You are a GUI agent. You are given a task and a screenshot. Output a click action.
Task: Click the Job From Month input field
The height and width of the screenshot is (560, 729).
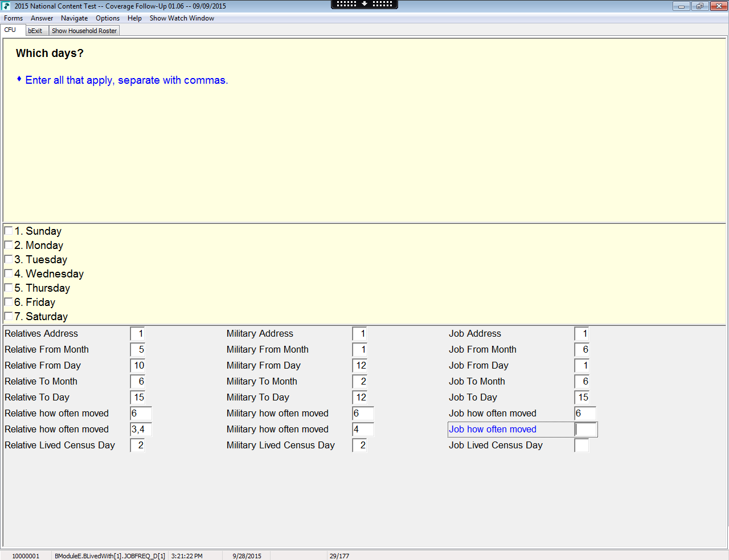click(581, 350)
